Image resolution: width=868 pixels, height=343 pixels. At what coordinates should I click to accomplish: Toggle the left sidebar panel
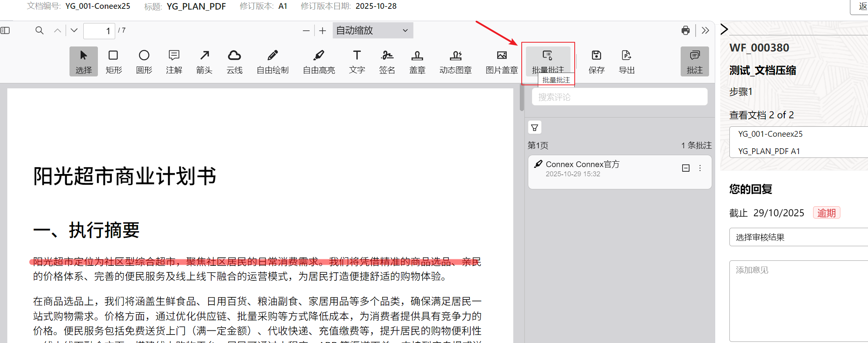(x=5, y=30)
